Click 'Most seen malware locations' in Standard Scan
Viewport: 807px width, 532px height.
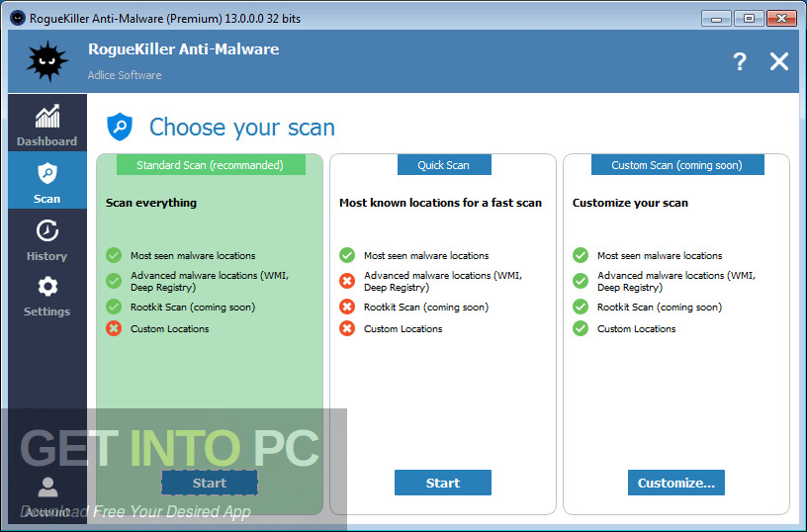(193, 256)
